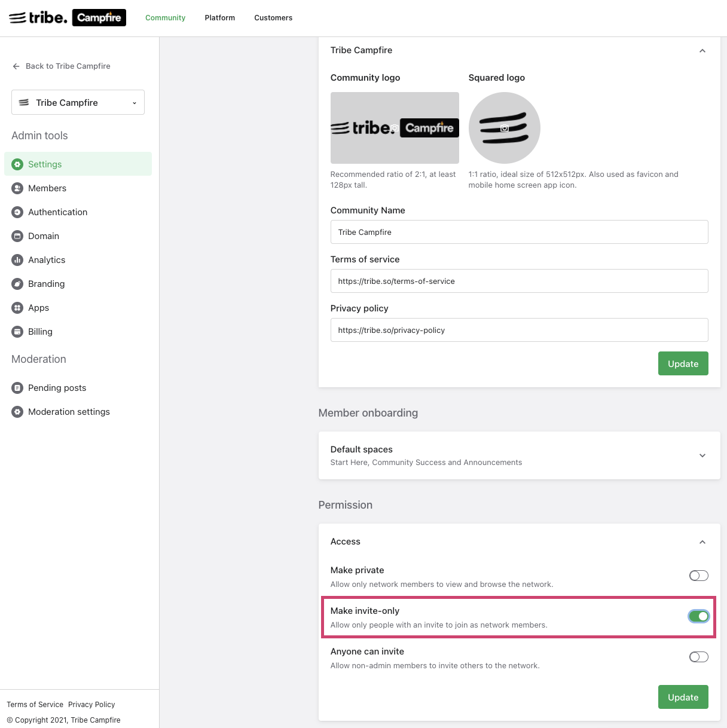Click the Billing card icon
The height and width of the screenshot is (728, 727).
[x=17, y=332]
